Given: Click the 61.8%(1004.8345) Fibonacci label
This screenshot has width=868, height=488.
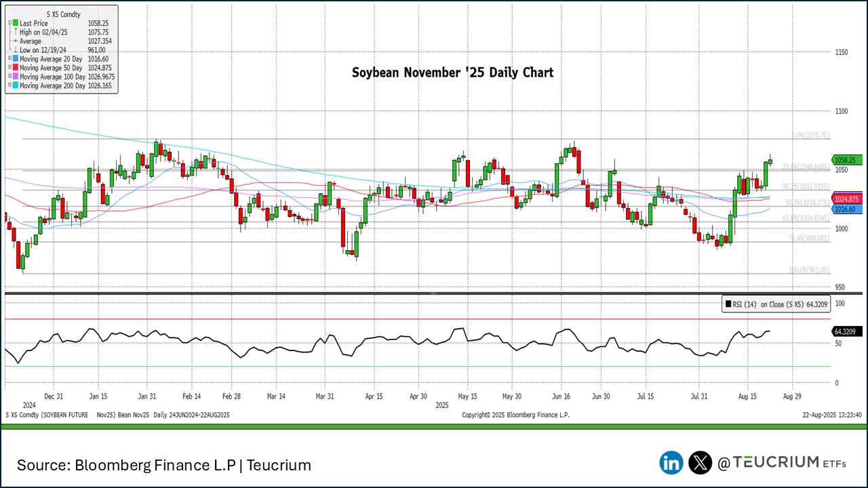Looking at the screenshot, I should click(806, 218).
